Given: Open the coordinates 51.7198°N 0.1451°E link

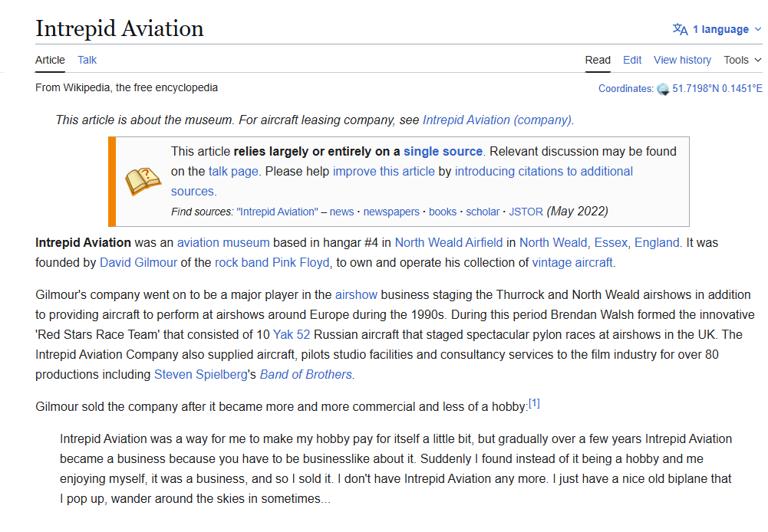Looking at the screenshot, I should [x=717, y=89].
